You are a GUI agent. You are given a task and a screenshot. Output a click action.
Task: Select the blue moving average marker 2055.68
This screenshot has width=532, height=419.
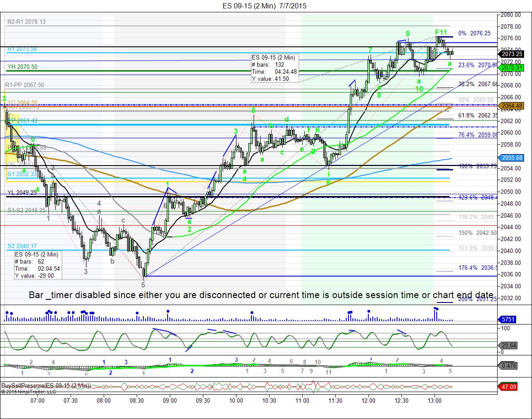pos(511,158)
